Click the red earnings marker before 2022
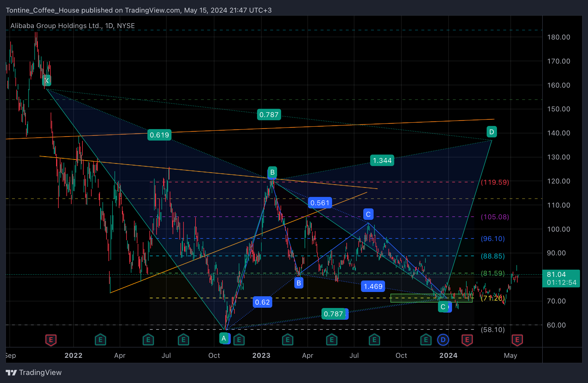 pos(51,340)
